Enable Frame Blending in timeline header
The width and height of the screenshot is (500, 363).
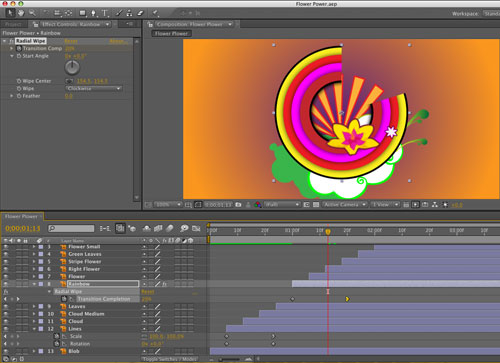point(158,228)
